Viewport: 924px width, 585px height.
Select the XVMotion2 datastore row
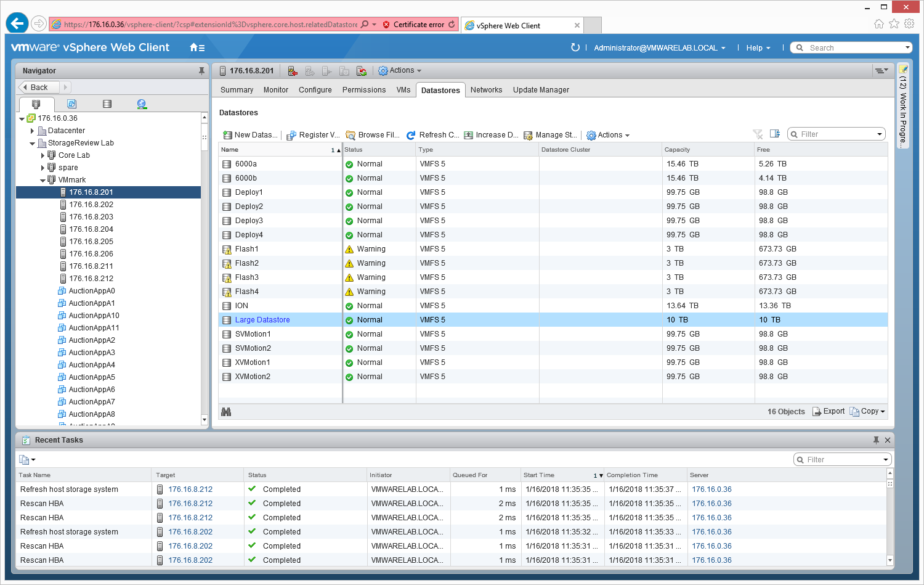click(x=553, y=377)
